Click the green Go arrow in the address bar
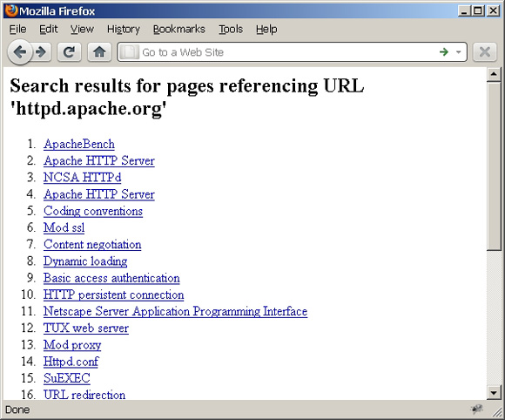 444,51
